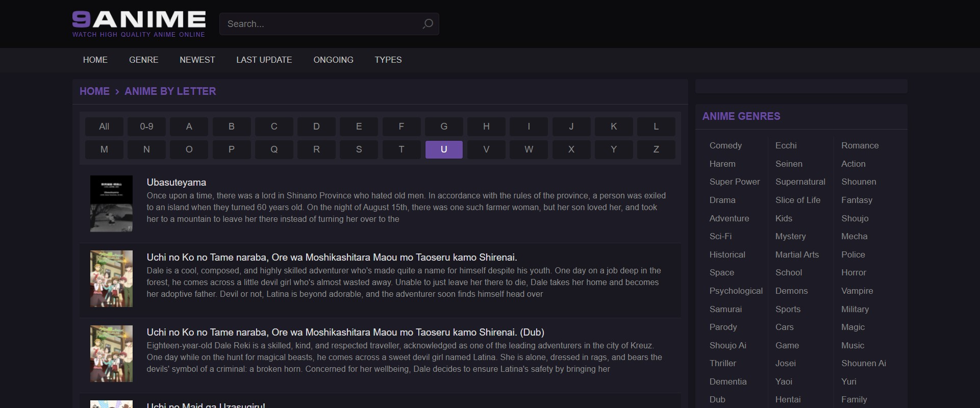Viewport: 980px width, 408px height.
Task: Open the Magic genre
Action: (853, 327)
